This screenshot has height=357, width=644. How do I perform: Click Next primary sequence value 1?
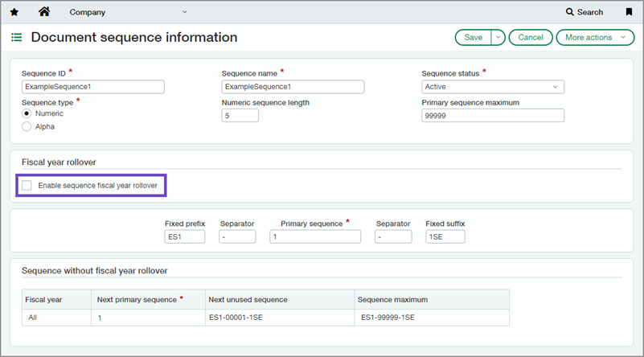coord(100,318)
